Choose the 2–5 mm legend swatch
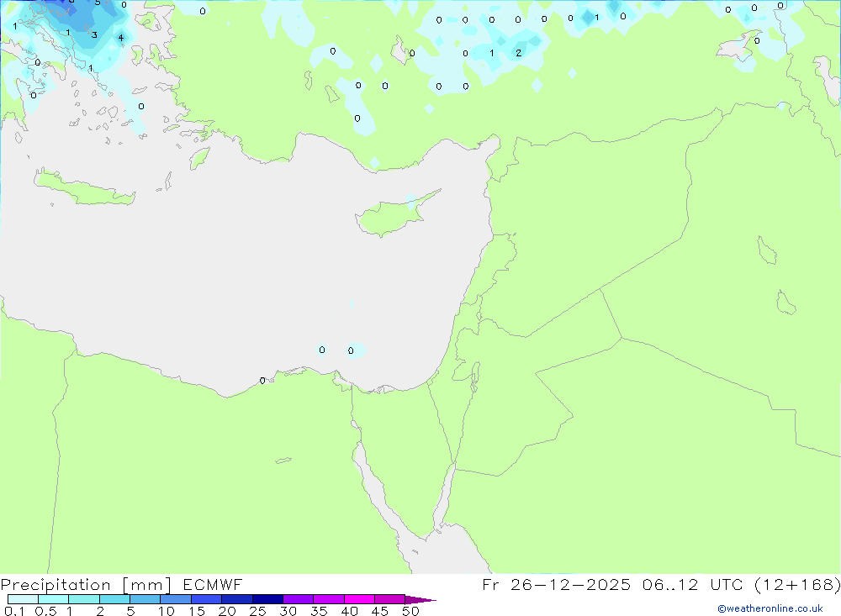The height and width of the screenshot is (616, 841). coord(114,599)
